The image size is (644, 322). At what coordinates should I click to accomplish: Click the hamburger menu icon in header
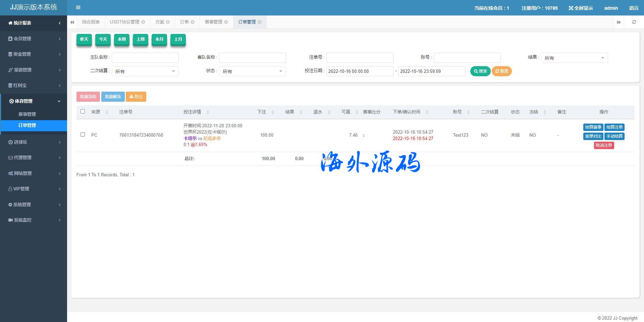click(x=78, y=7)
